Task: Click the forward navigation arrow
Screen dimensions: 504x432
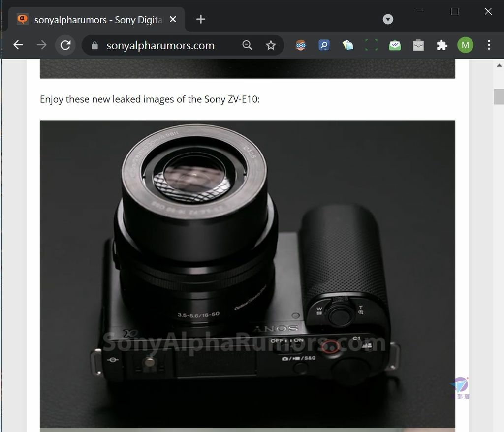Action: [42, 45]
